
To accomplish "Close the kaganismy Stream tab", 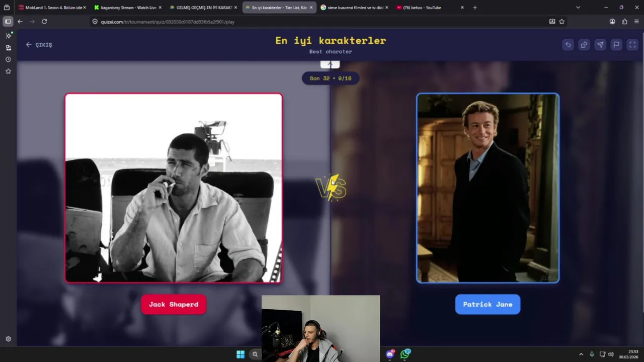I will (x=160, y=8).
